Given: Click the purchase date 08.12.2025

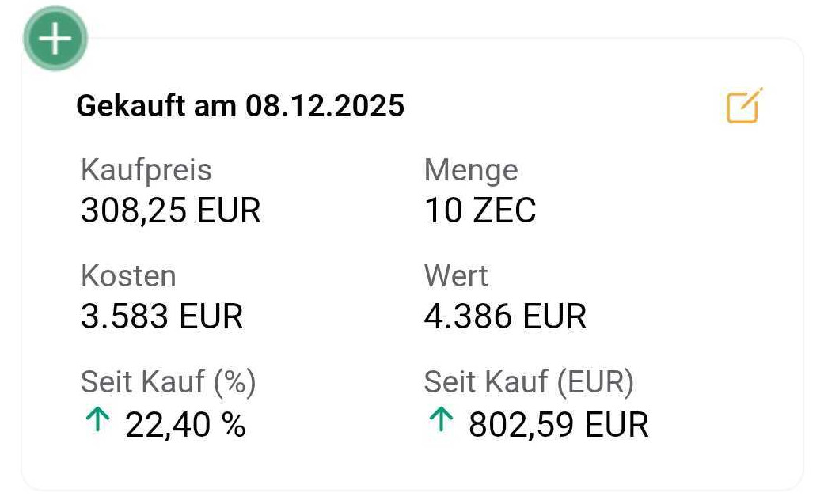Looking at the screenshot, I should (325, 105).
